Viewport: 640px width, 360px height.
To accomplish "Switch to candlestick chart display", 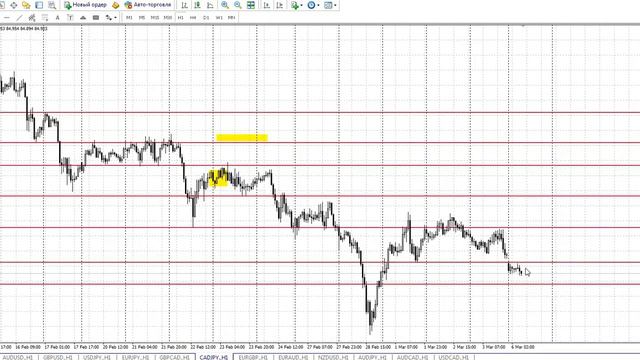I will click(197, 5).
